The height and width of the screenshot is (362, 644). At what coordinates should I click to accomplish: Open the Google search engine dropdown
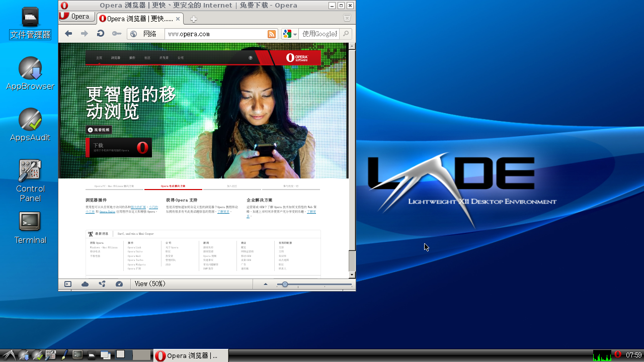pos(290,34)
